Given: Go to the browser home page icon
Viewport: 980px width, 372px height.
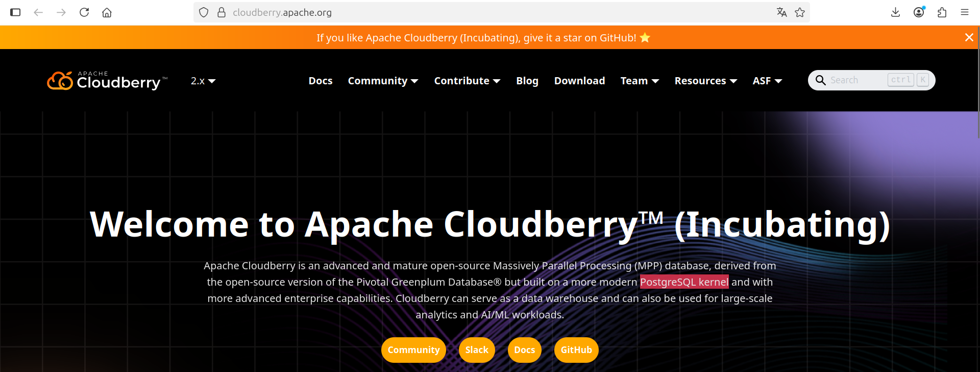Looking at the screenshot, I should coord(107,12).
